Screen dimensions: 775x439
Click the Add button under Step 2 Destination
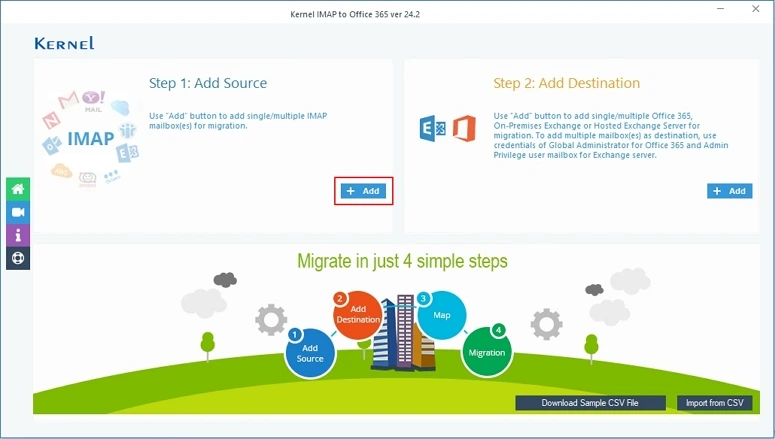[729, 190]
